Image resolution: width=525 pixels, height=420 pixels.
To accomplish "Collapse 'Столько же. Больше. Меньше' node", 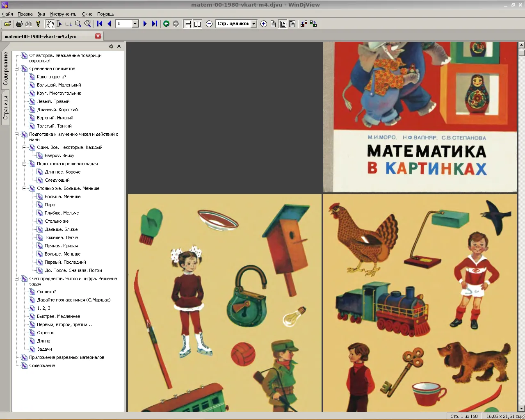I will point(25,188).
